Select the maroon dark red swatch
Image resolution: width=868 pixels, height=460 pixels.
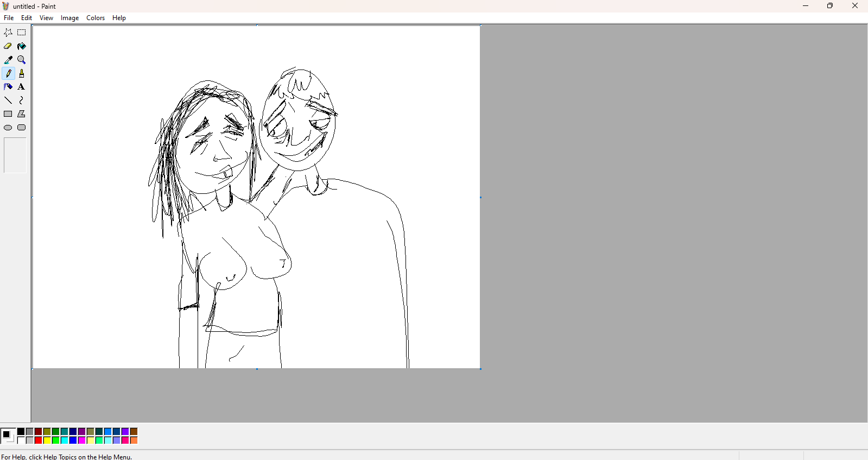pyautogui.click(x=39, y=432)
